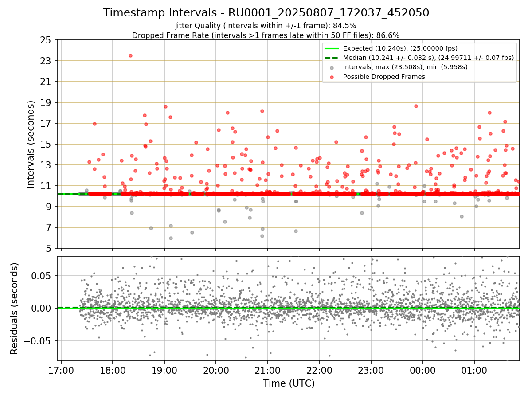Click the '7' tick on the intervals axis
532x399 pixels.
click(48, 228)
